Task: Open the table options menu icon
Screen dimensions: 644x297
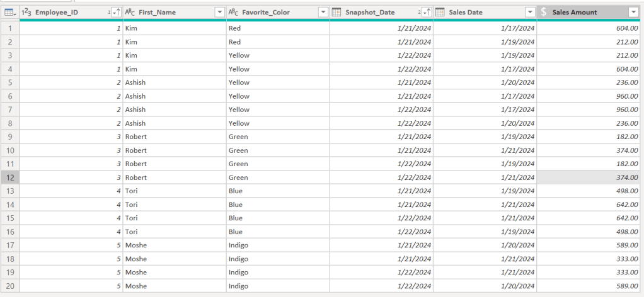Action: click(x=9, y=12)
